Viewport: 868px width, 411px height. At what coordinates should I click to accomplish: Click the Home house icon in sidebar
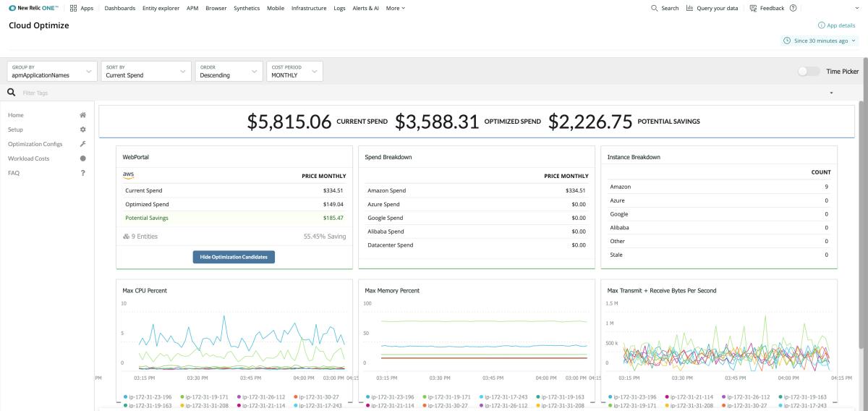click(x=83, y=115)
